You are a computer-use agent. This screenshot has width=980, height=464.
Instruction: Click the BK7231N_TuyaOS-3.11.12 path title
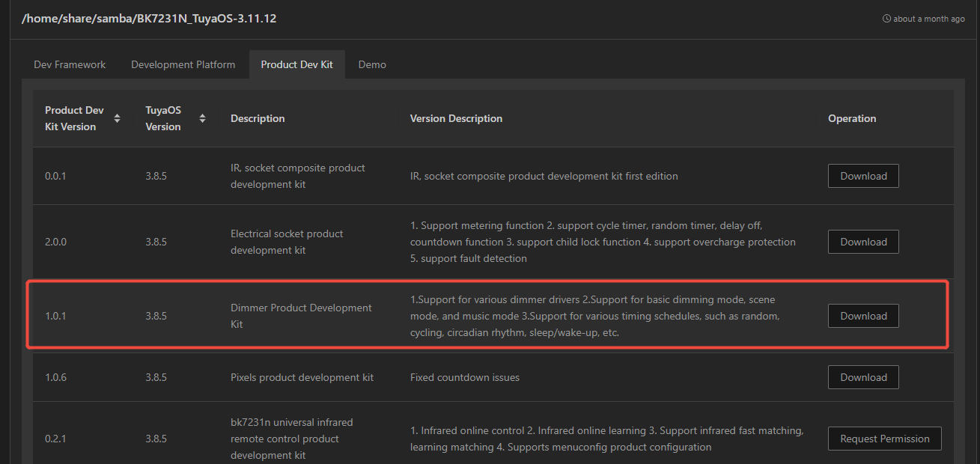pyautogui.click(x=149, y=18)
